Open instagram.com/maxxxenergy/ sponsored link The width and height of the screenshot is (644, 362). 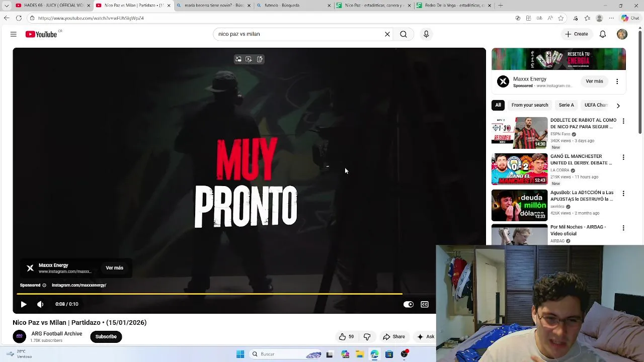pyautogui.click(x=79, y=285)
